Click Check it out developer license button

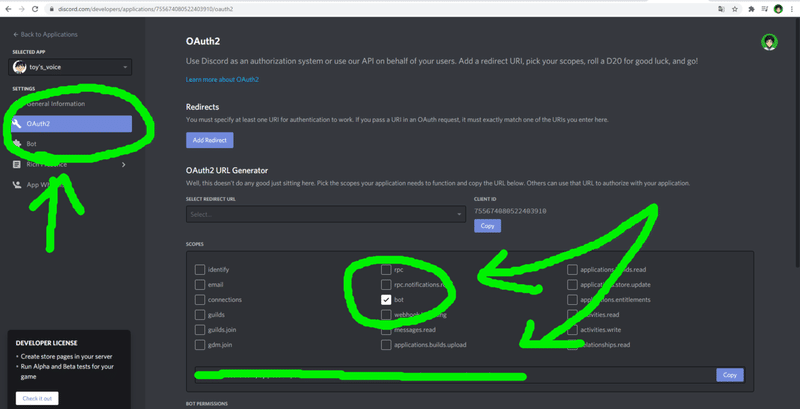click(37, 398)
